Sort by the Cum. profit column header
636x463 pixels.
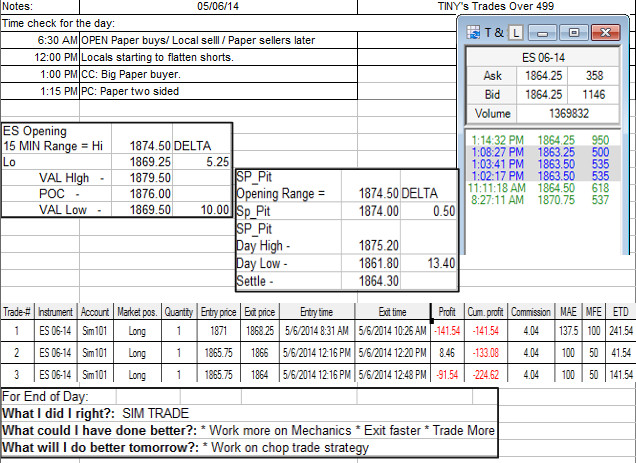(486, 312)
